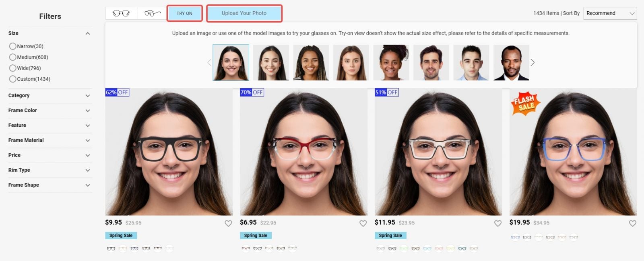Image resolution: width=644 pixels, height=261 pixels.
Task: Switch to side-angle glasses view icon
Action: click(153, 13)
